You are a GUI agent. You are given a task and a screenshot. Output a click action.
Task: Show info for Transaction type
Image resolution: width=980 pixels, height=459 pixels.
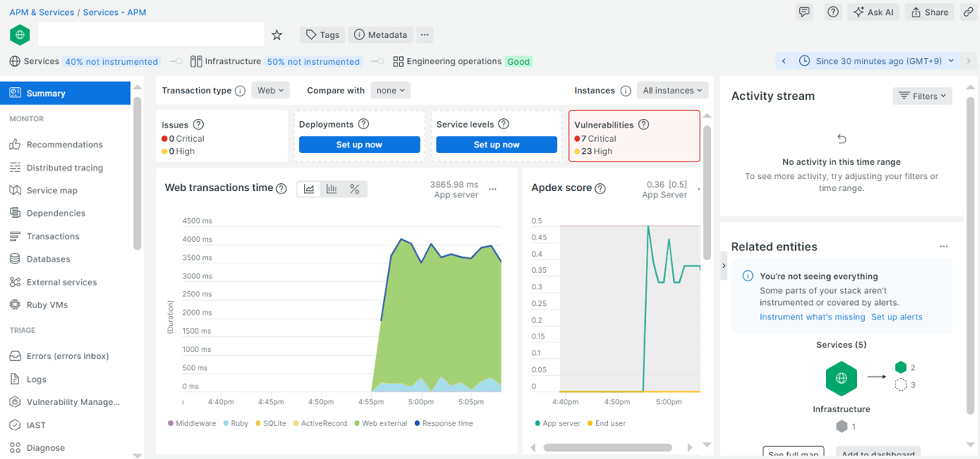240,90
